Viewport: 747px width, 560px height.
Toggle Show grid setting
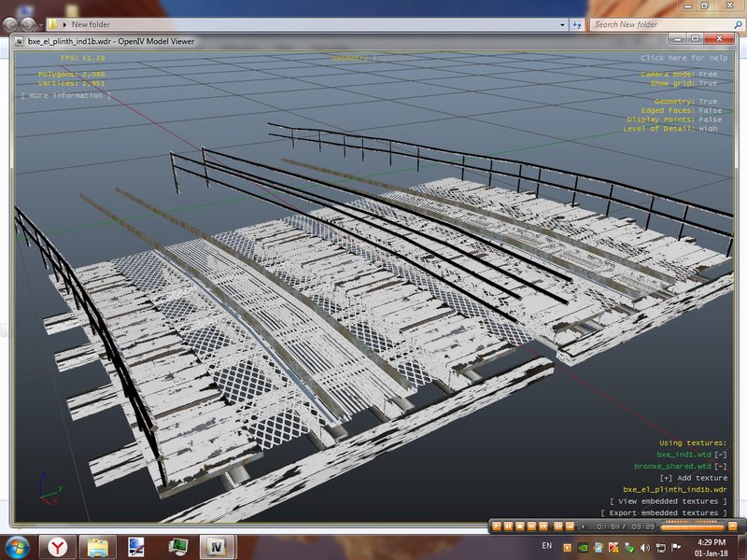684,83
